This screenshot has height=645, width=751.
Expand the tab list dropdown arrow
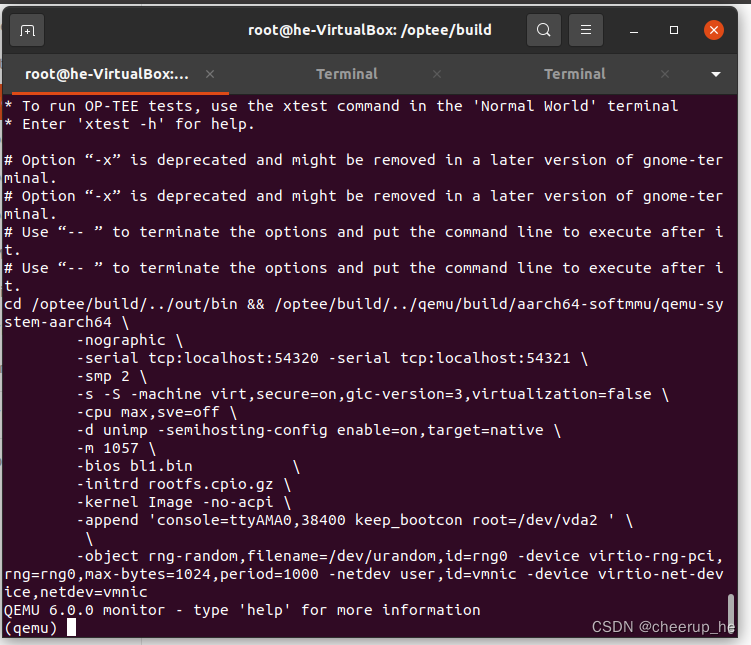(716, 74)
